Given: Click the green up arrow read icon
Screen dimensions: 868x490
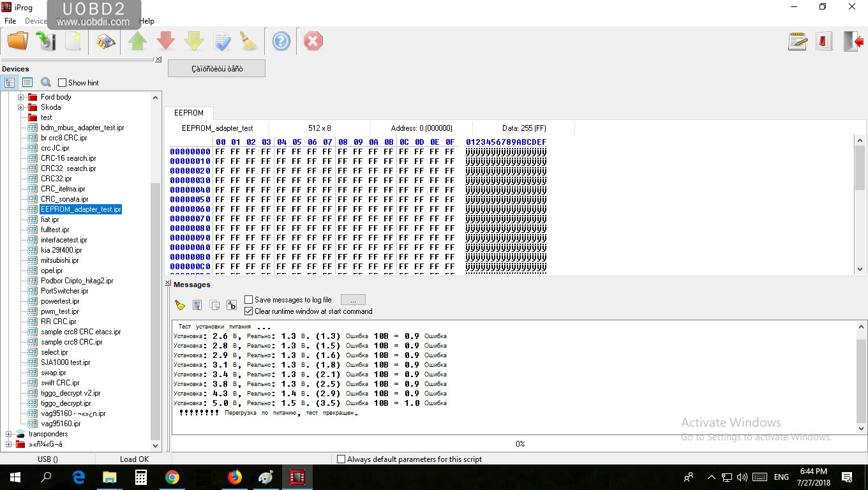Looking at the screenshot, I should click(137, 42).
